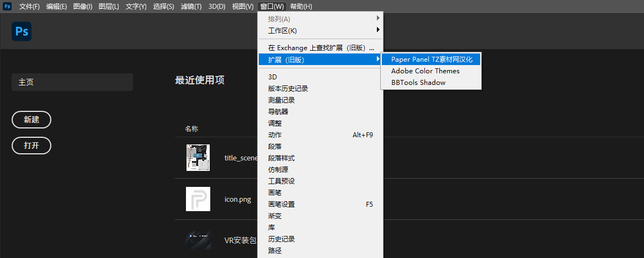The image size is (644, 258).
Task: Show the 3D panel
Action: click(x=321, y=77)
